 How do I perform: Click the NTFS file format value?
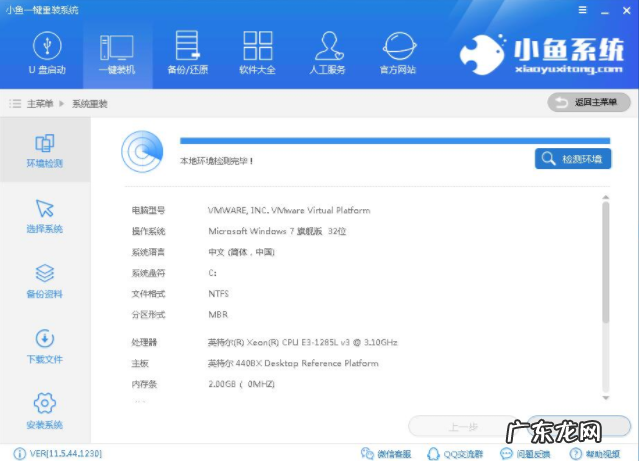pos(218,294)
